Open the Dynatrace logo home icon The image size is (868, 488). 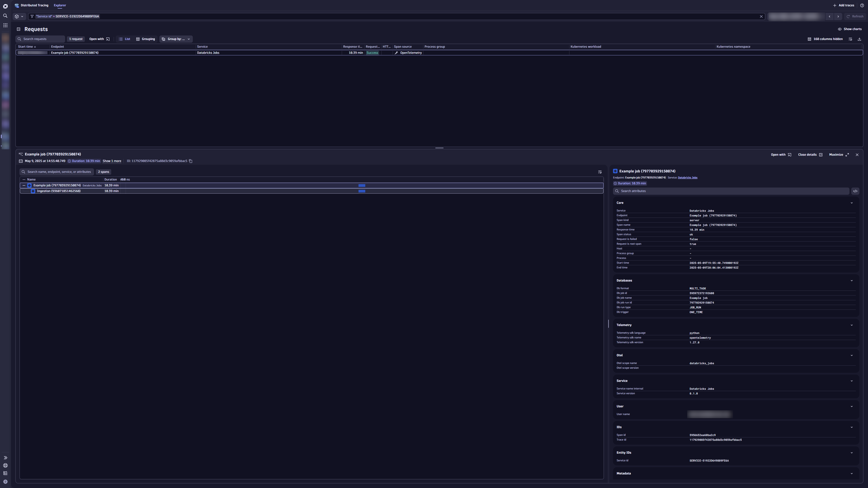pyautogui.click(x=5, y=6)
